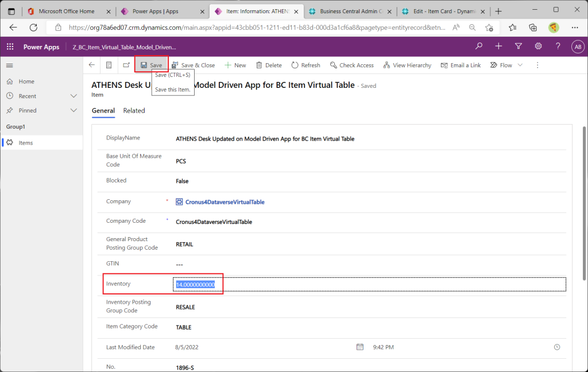Reload the page in browser

[x=33, y=28]
